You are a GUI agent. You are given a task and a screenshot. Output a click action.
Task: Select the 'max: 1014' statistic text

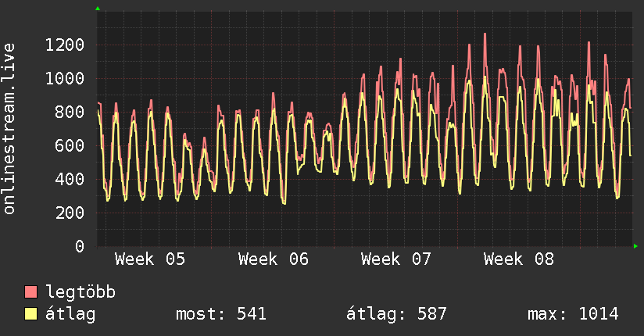[573, 314]
